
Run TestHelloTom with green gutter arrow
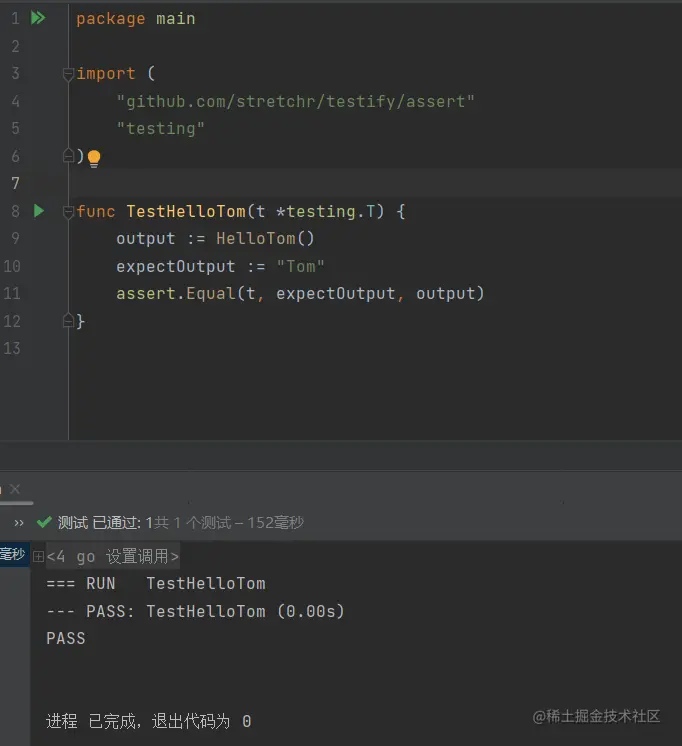tap(39, 211)
